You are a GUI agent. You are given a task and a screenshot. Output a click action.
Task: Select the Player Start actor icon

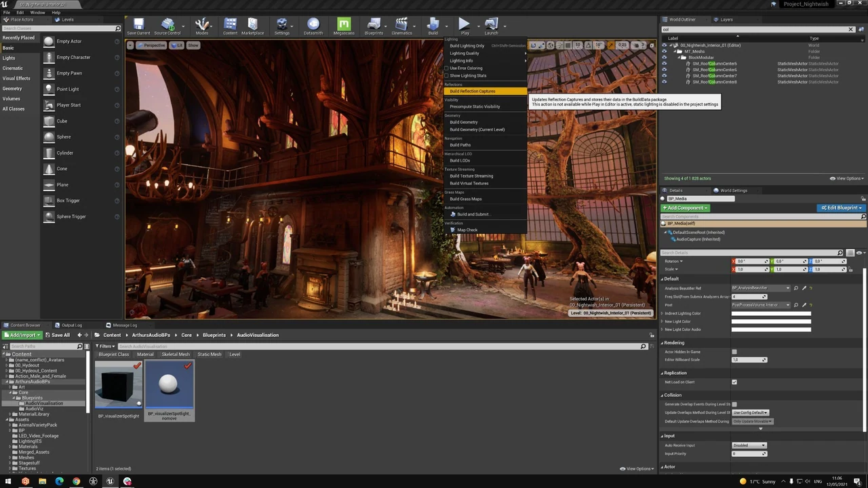[x=49, y=105]
